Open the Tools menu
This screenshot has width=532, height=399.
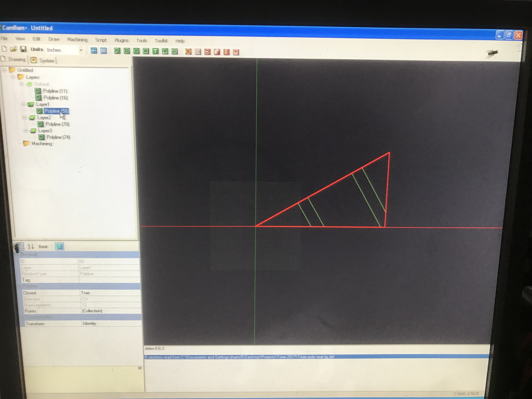click(x=141, y=41)
